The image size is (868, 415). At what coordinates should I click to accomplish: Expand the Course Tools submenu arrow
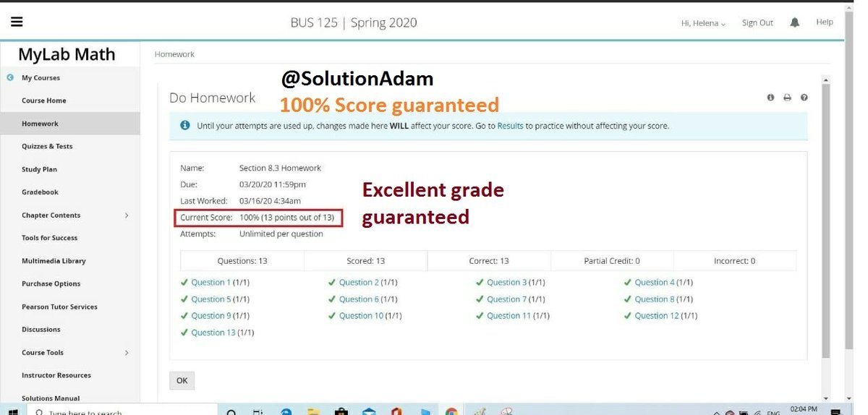127,353
